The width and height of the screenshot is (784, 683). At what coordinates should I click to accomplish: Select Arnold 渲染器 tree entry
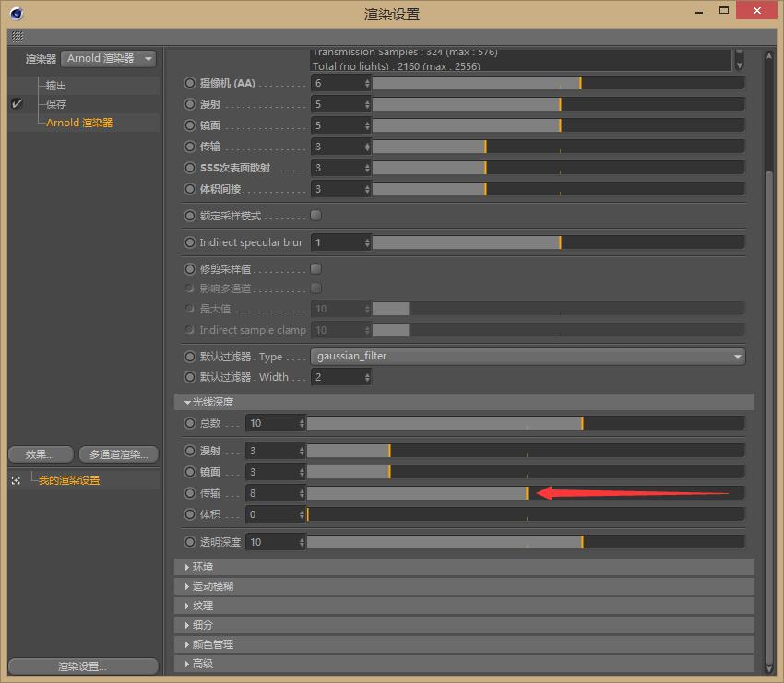(x=79, y=123)
